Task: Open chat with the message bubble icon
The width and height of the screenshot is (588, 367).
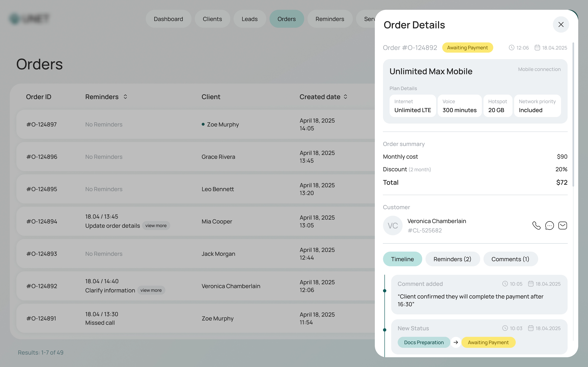Action: 549,226
